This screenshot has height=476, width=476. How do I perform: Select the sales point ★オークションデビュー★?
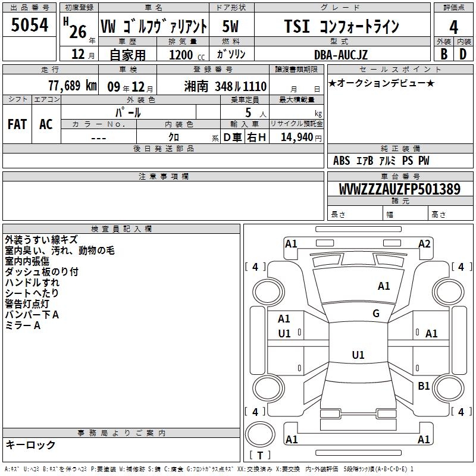[x=381, y=83]
